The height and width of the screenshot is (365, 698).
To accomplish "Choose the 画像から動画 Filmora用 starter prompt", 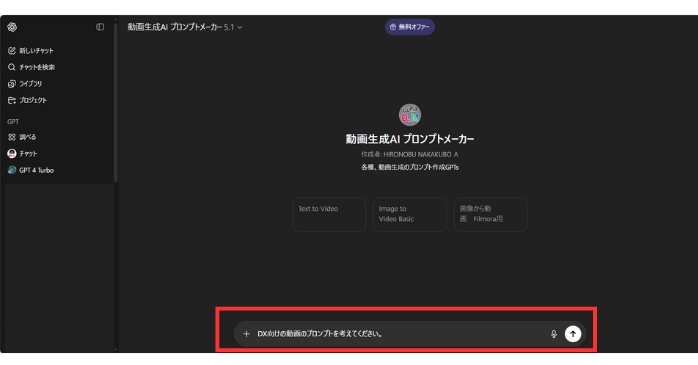I will (x=491, y=215).
